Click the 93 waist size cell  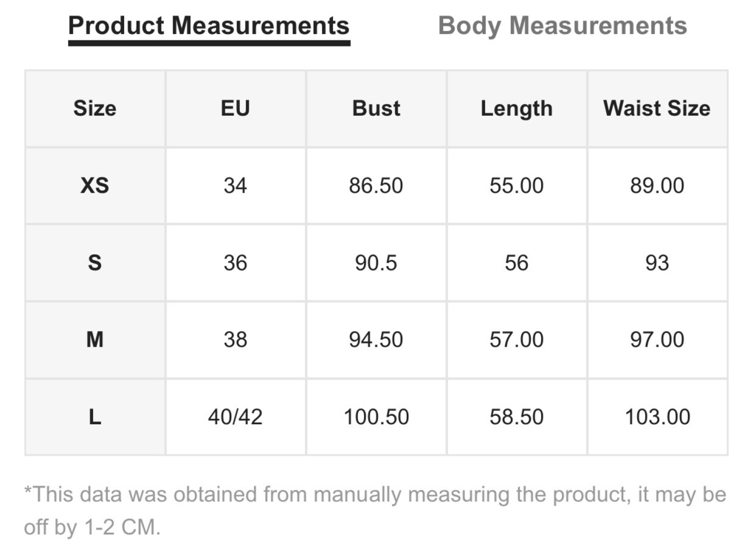(657, 263)
